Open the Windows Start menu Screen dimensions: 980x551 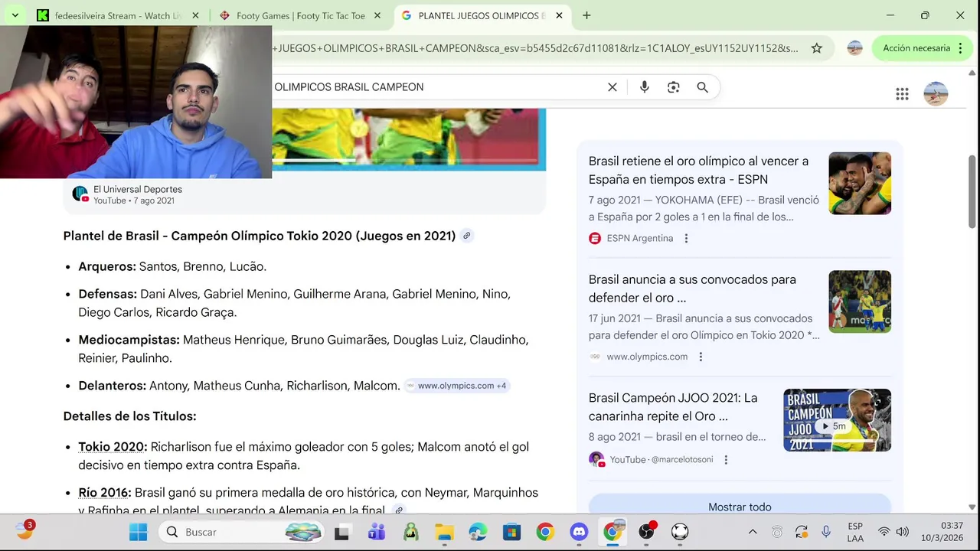pos(138,532)
